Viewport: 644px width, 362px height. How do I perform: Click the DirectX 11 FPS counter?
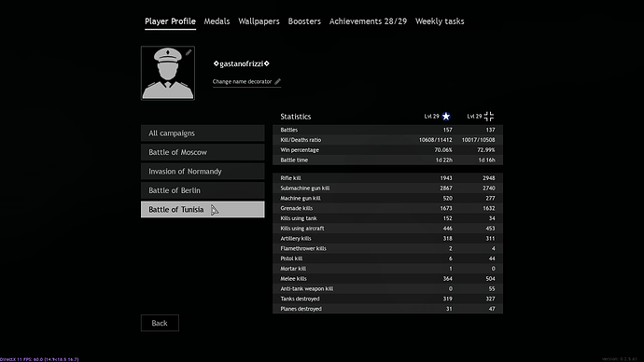pyautogui.click(x=39, y=359)
